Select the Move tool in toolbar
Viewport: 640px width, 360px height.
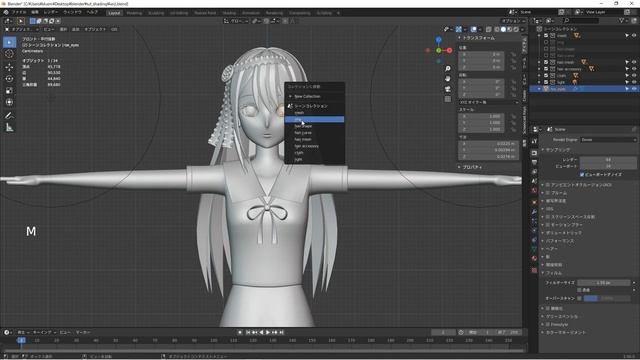(9, 67)
